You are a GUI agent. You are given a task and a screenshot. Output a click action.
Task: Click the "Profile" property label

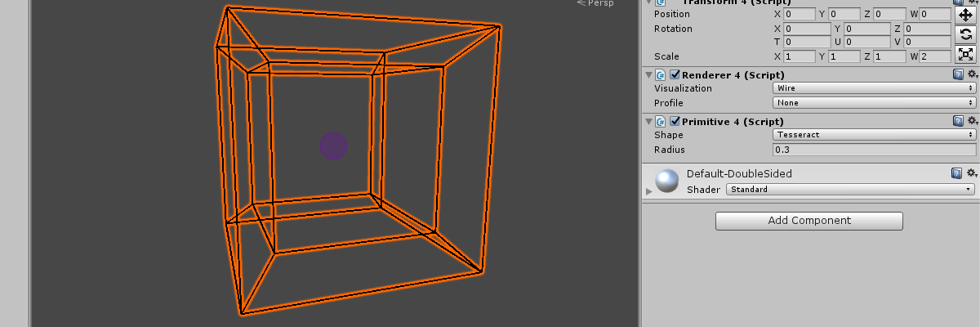669,103
